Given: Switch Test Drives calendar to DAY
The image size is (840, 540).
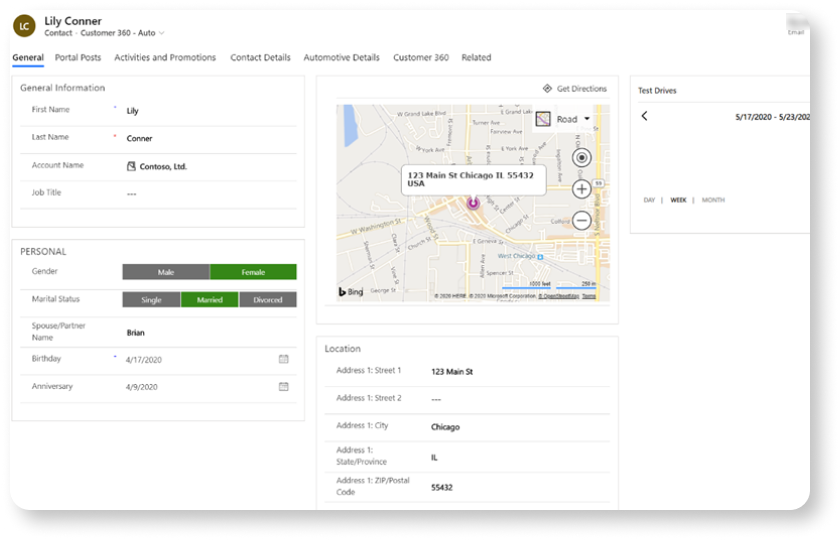Looking at the screenshot, I should coord(649,200).
